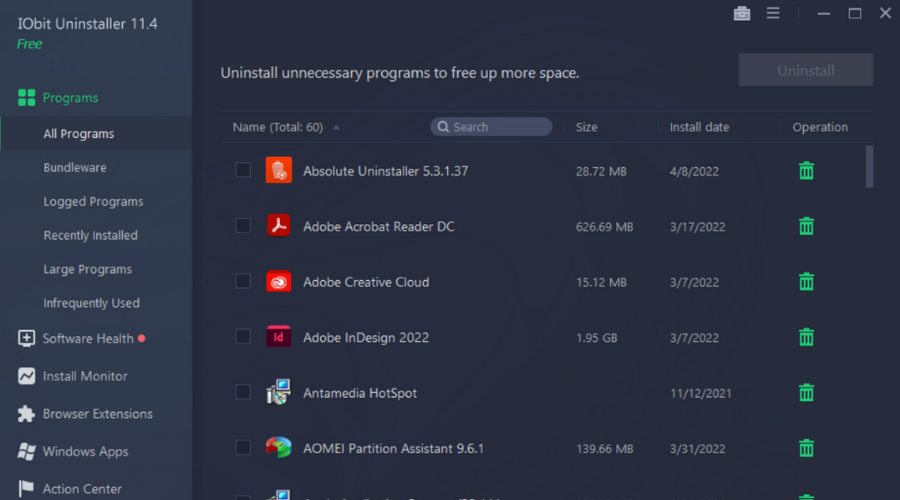Image resolution: width=900 pixels, height=500 pixels.
Task: Open the Bundleware category
Action: (75, 168)
